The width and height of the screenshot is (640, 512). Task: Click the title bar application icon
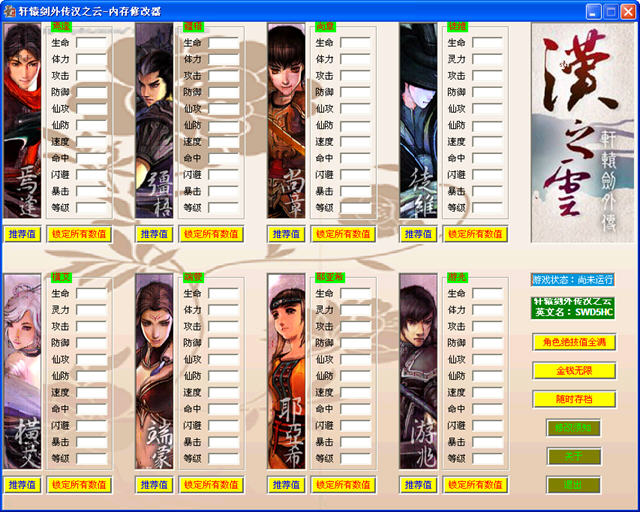pyautogui.click(x=9, y=11)
